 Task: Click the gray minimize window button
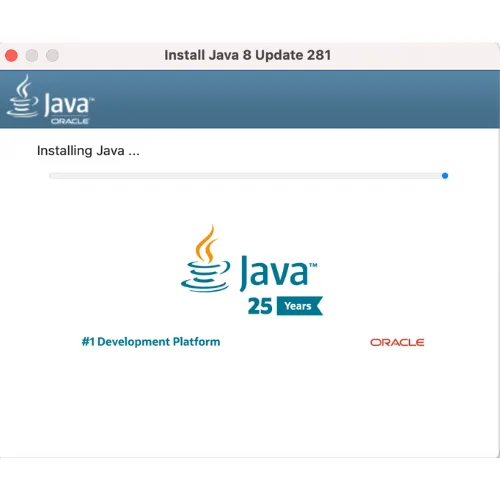coord(32,55)
